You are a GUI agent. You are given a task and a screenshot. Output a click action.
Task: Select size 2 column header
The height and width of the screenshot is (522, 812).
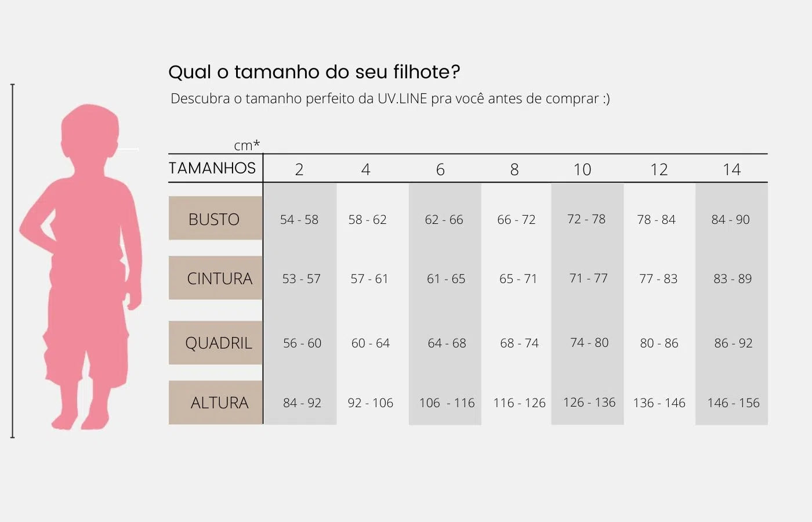click(299, 169)
